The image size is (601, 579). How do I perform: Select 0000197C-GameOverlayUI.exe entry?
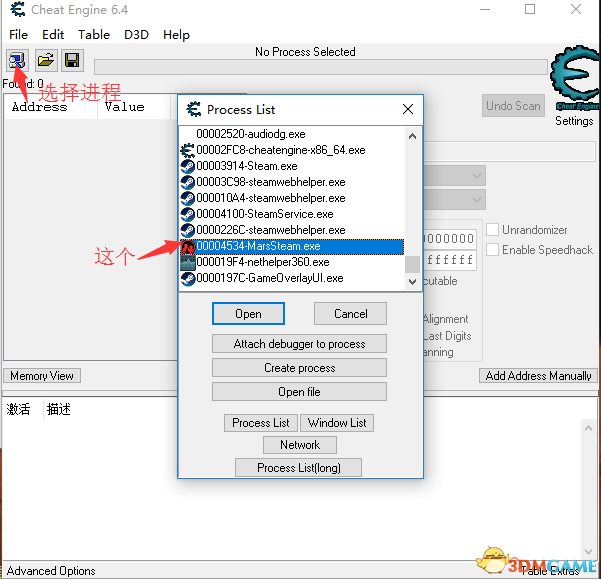[292, 279]
